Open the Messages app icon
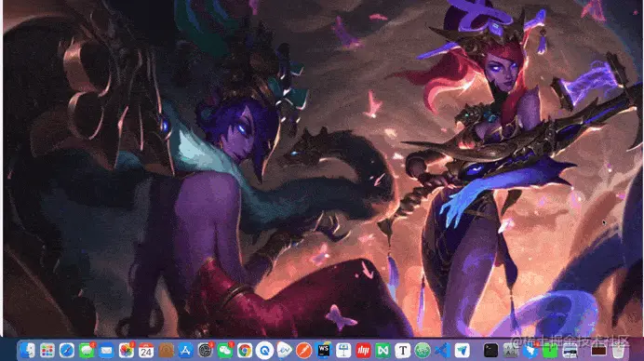Image resolution: width=644 pixels, height=361 pixels. click(87, 351)
